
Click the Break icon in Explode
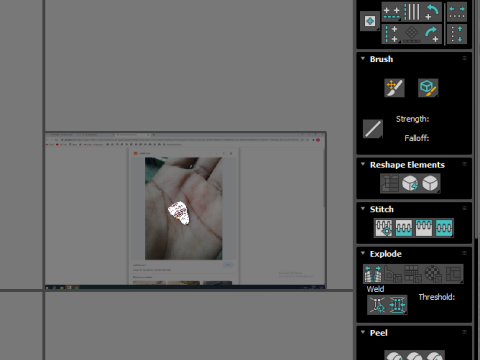click(x=373, y=274)
